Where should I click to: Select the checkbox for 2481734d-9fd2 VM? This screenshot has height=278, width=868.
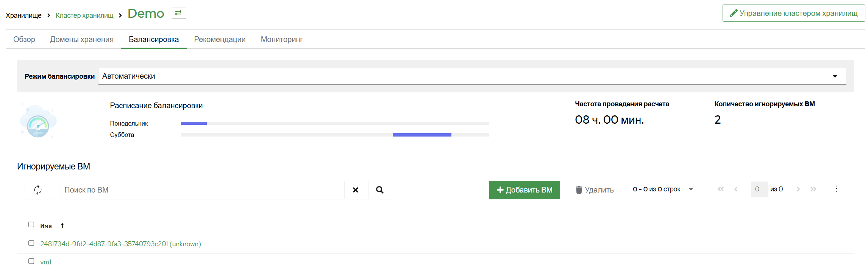tap(31, 243)
